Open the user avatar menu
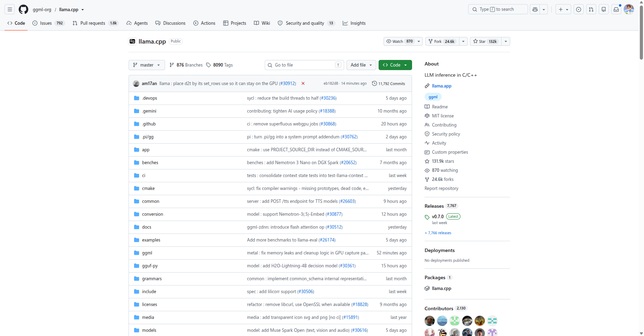Viewport: 644px width, 336px height. (629, 9)
